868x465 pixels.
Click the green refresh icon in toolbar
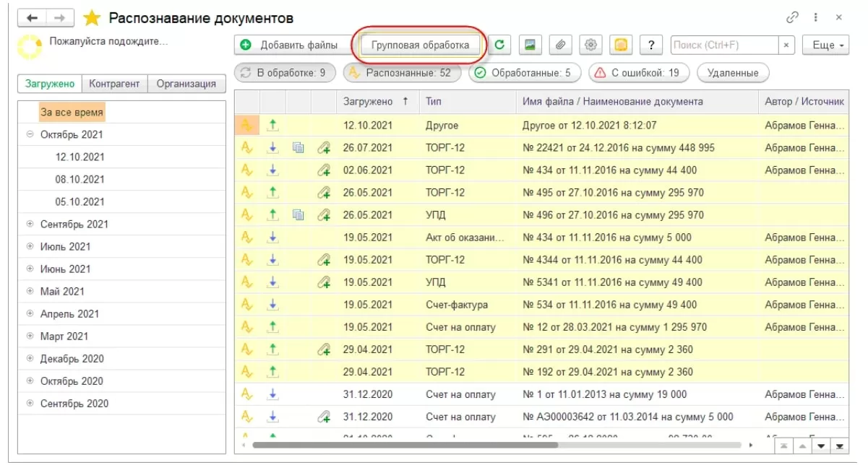(x=499, y=45)
